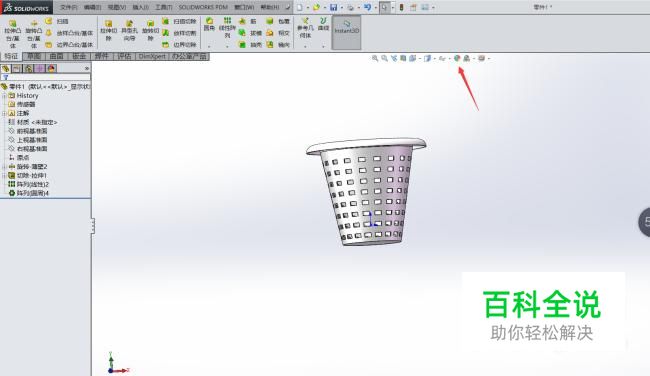The height and width of the screenshot is (376, 650).
Task: Select the Revolved Cut (旋转切除) tool
Action: (x=150, y=30)
